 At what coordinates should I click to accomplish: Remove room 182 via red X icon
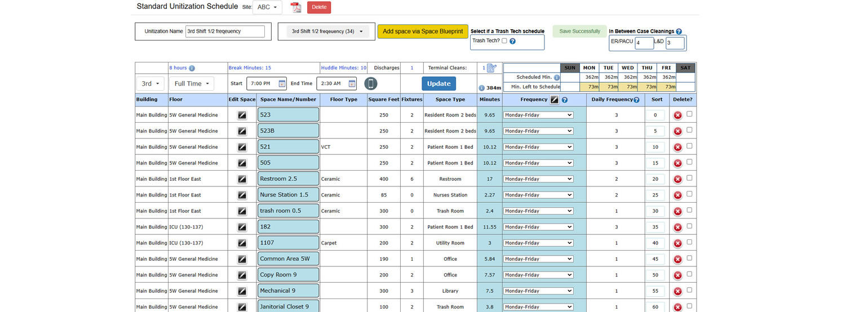click(677, 227)
